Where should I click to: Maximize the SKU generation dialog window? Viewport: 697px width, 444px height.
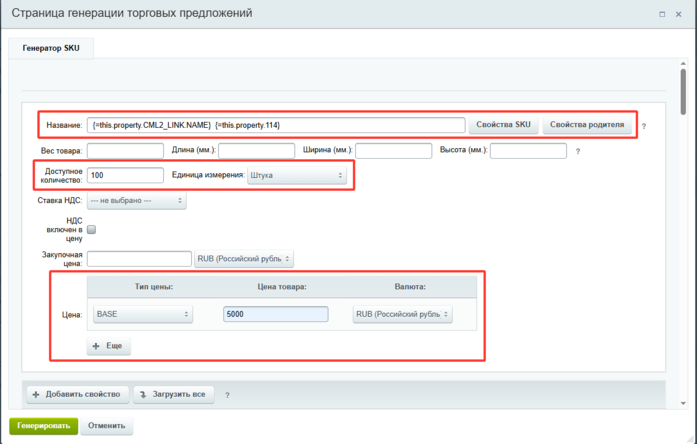662,14
